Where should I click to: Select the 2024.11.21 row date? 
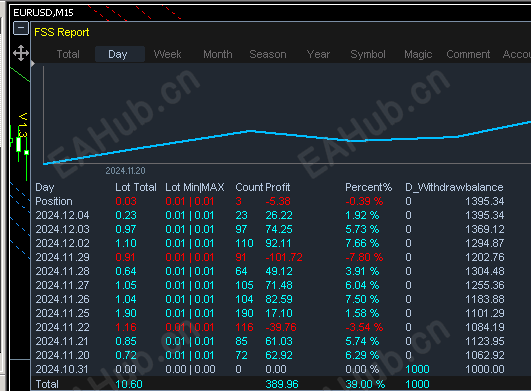(62, 341)
